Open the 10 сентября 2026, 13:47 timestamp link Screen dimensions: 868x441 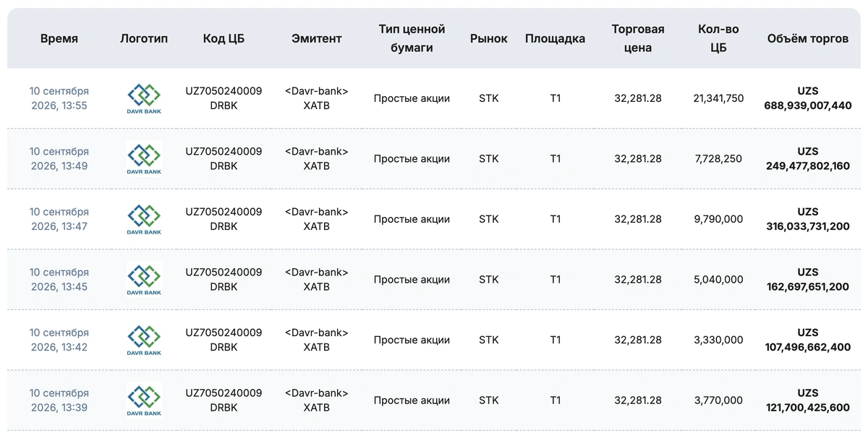coord(59,219)
